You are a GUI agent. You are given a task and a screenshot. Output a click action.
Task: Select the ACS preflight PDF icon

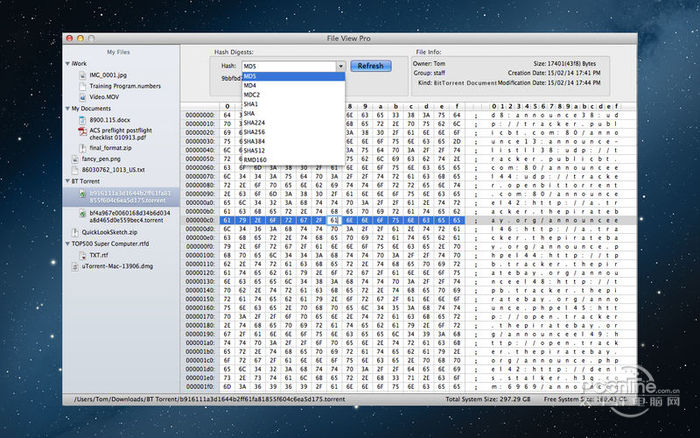[80, 133]
